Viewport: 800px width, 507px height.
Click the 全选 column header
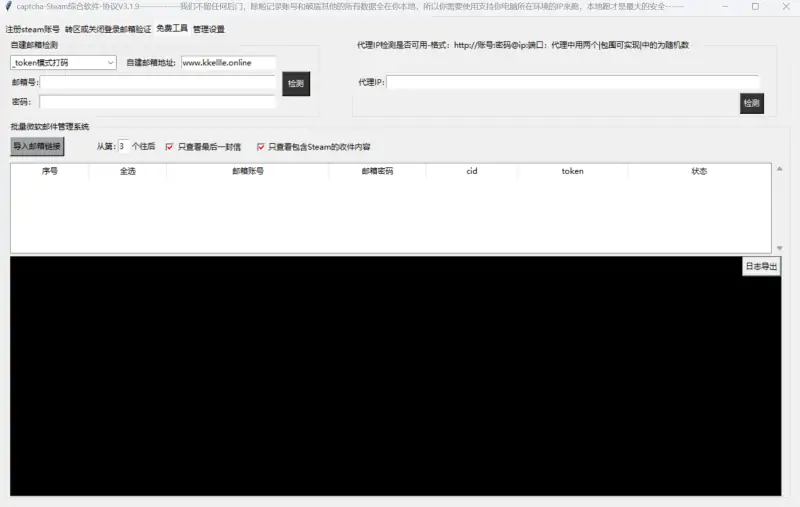click(x=128, y=171)
